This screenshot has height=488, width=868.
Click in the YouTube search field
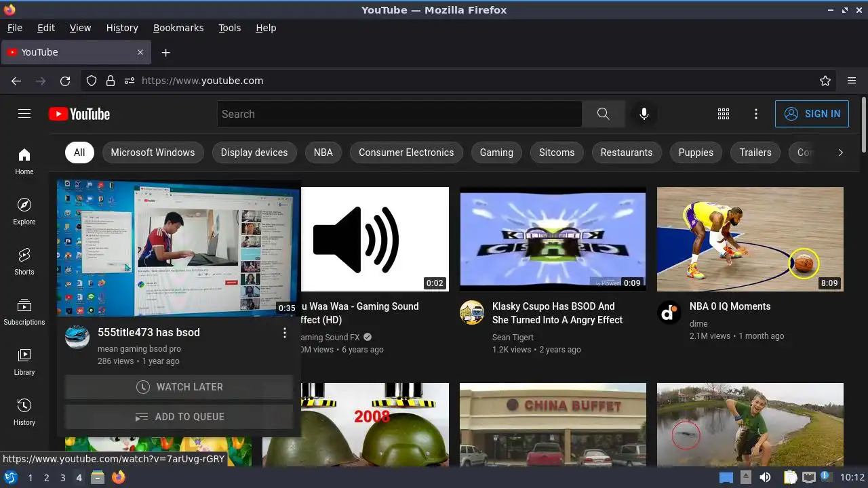coord(399,114)
